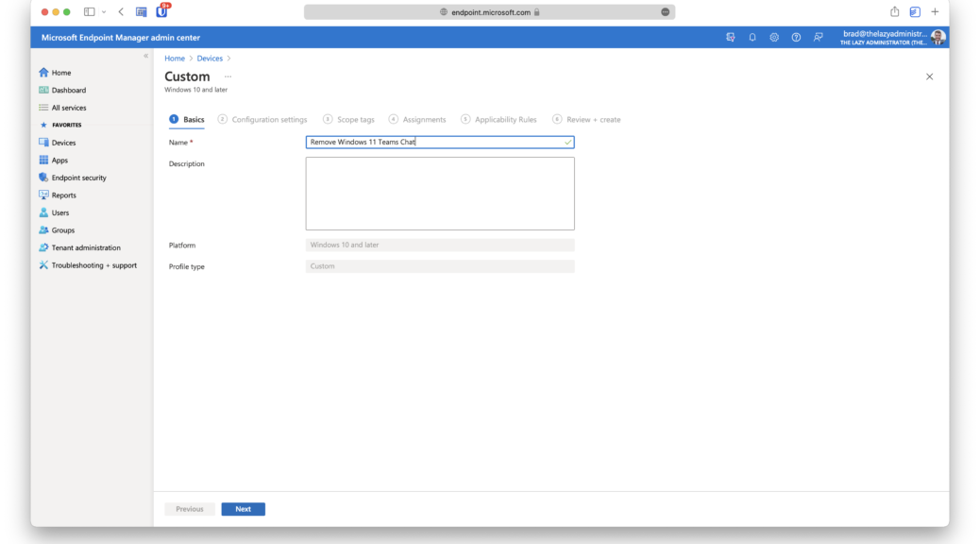Open Tenant administration icon
Viewport: 980px width, 544px height.
pos(43,247)
